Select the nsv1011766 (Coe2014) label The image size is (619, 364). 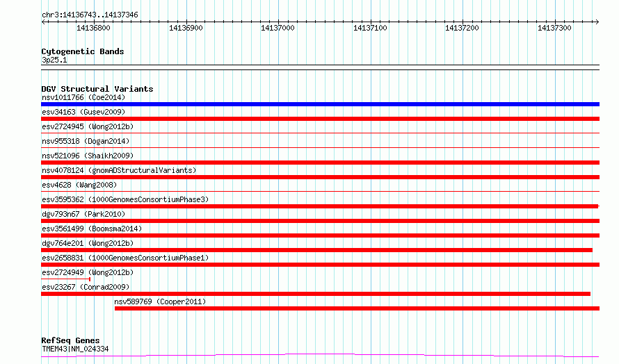(x=83, y=97)
